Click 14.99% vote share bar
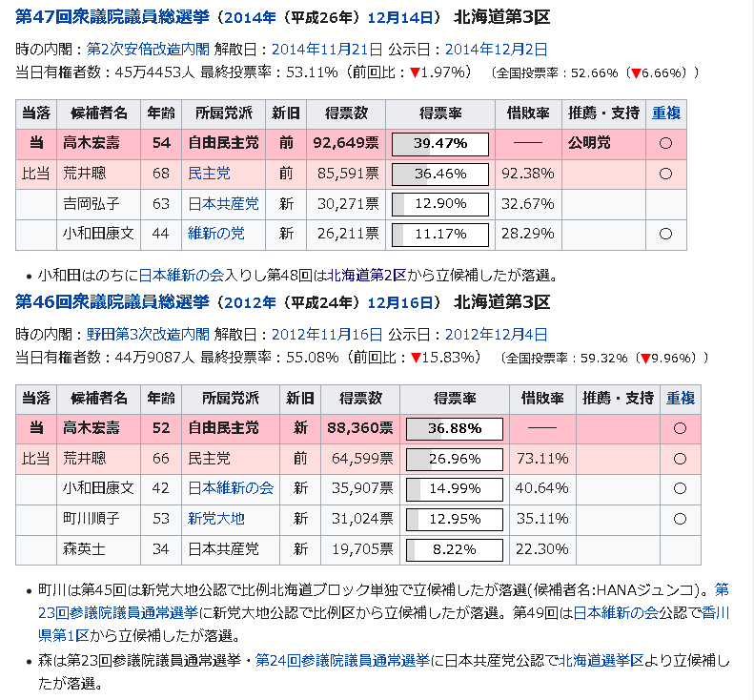The image size is (754, 700). (455, 489)
